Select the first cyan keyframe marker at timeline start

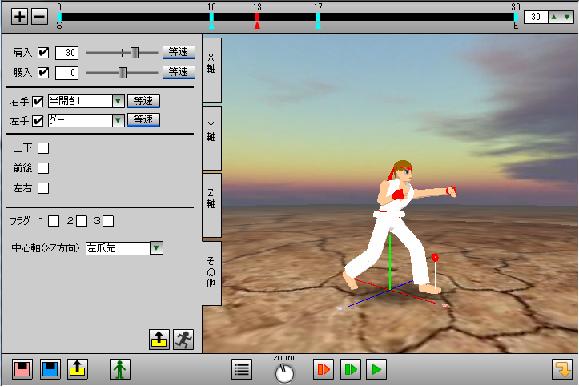[60, 18]
